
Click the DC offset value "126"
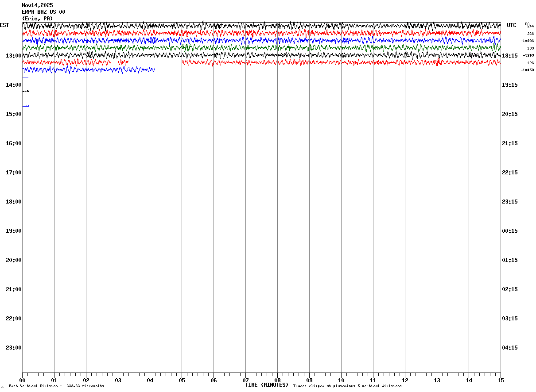coord(530,63)
